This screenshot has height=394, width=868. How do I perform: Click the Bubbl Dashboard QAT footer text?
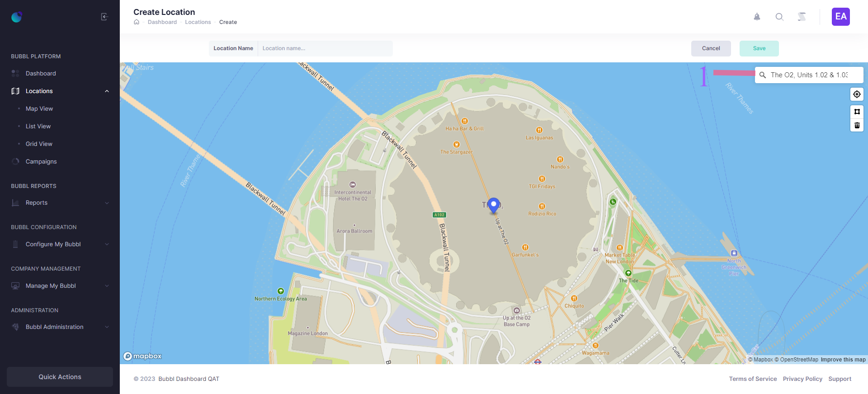pyautogui.click(x=189, y=379)
